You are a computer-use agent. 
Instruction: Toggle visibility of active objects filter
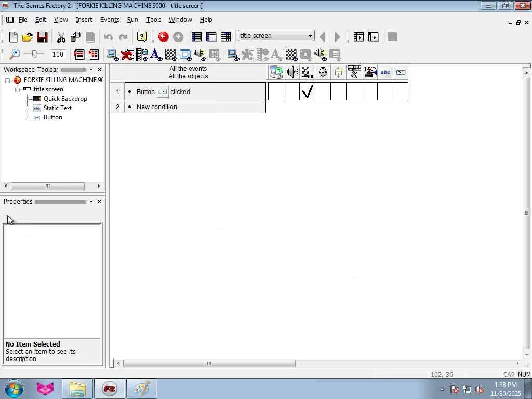(127, 55)
